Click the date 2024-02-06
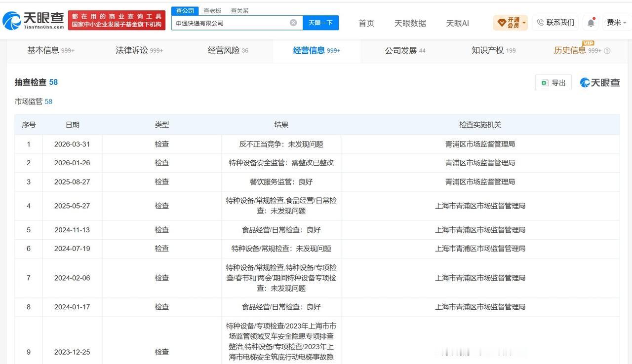Image resolution: width=632 pixels, height=364 pixels. 72,278
